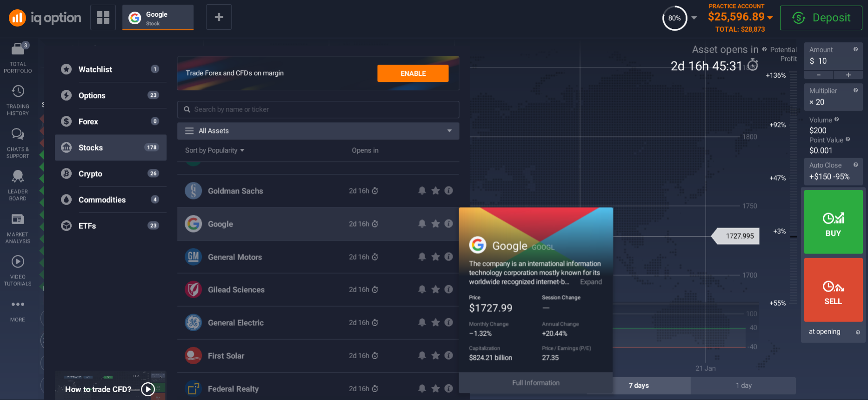The height and width of the screenshot is (400, 868).
Task: Decrease the trade amount
Action: (818, 75)
